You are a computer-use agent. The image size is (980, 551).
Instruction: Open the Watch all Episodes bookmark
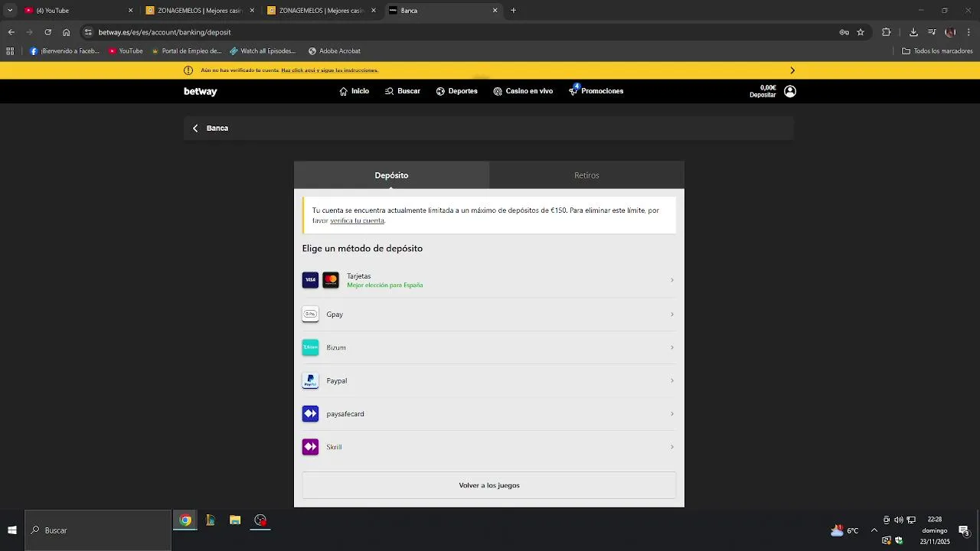tap(263, 51)
